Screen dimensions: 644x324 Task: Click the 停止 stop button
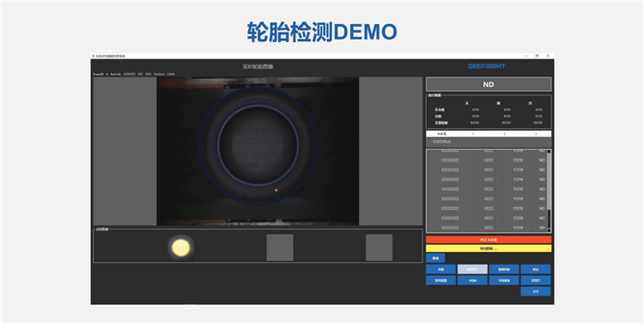click(536, 269)
